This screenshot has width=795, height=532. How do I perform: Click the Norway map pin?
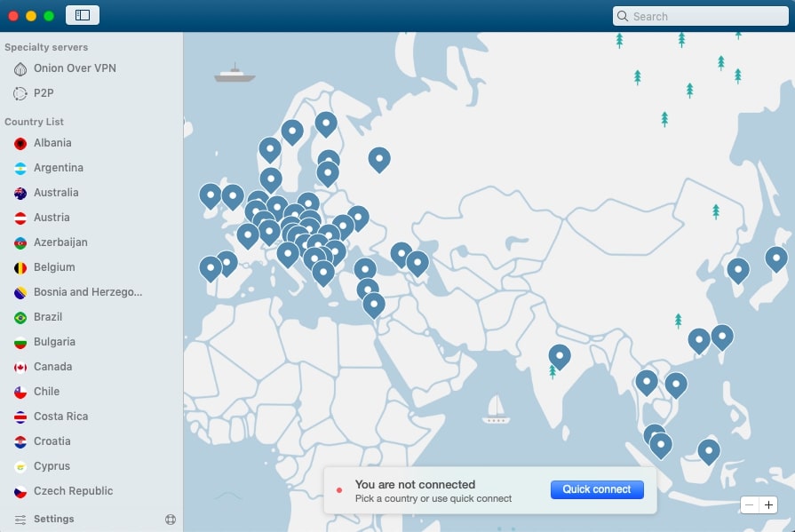270,149
